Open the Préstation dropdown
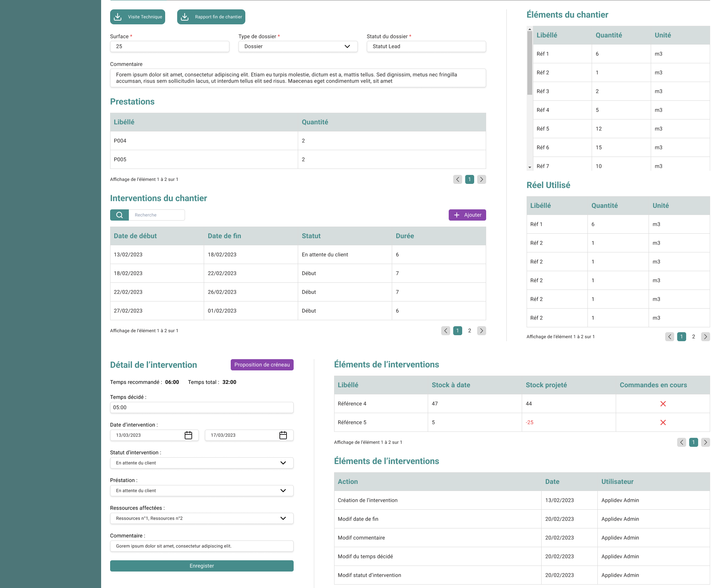Screen dimensions: 718x588 pos(283,491)
